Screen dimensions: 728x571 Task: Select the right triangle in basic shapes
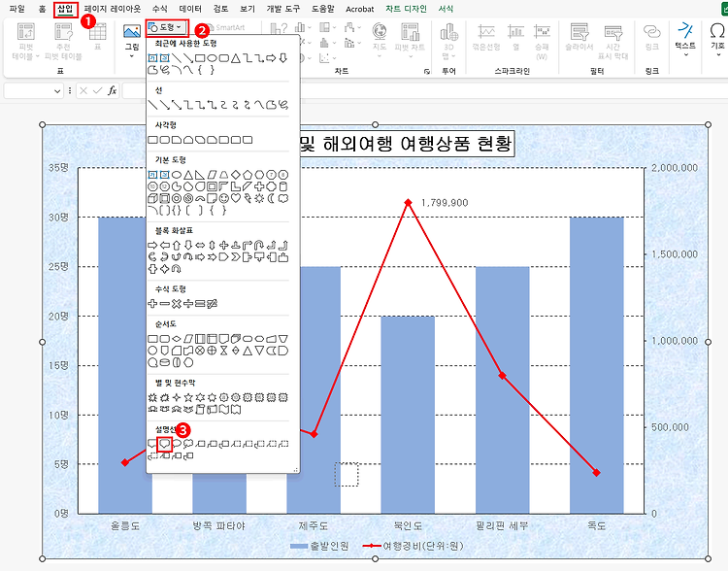[x=200, y=175]
